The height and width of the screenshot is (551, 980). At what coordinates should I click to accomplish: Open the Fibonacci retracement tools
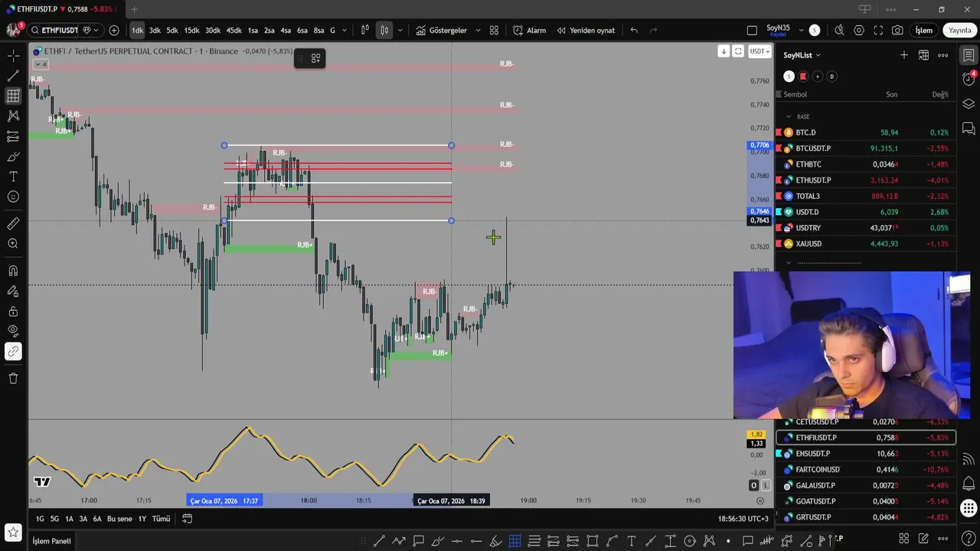[x=13, y=96]
